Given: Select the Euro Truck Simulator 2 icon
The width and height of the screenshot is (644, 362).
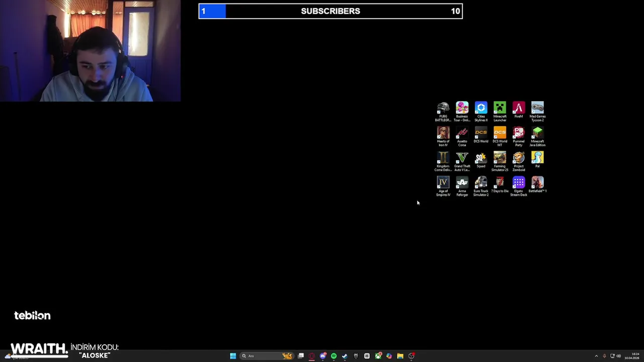Looking at the screenshot, I should pyautogui.click(x=481, y=187).
